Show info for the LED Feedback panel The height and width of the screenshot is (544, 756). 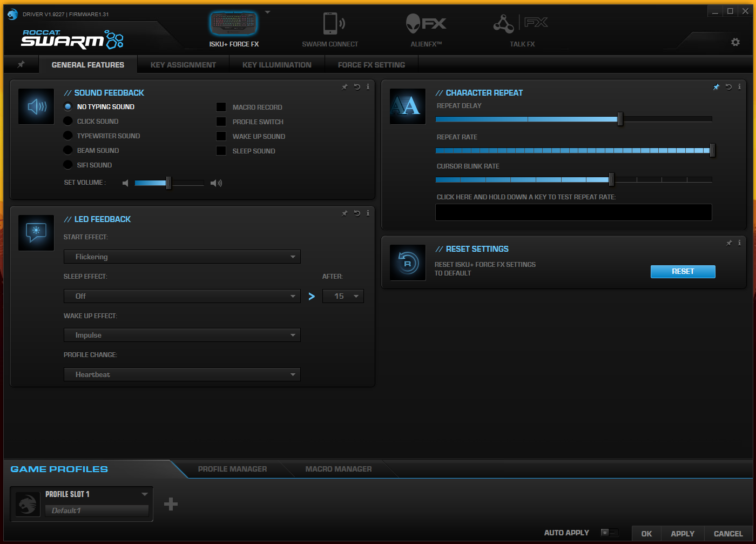tap(368, 213)
